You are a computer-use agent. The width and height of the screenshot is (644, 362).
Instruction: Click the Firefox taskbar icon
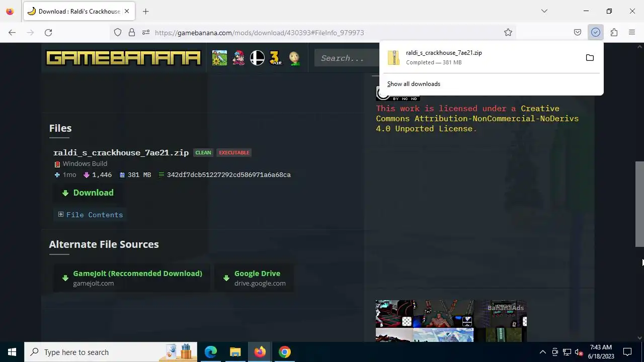(x=260, y=352)
